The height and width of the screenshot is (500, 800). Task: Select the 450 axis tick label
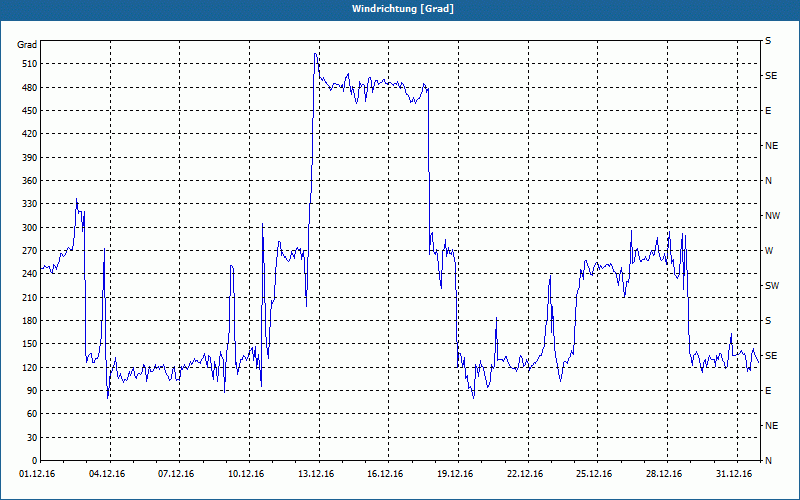(x=30, y=111)
